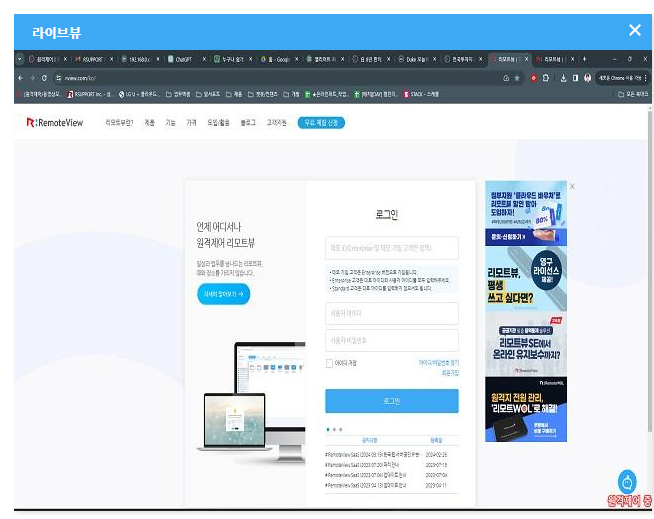Open the 아이디/비밀번호 찾기 link
Screen dimensions: 654x519
(438, 363)
